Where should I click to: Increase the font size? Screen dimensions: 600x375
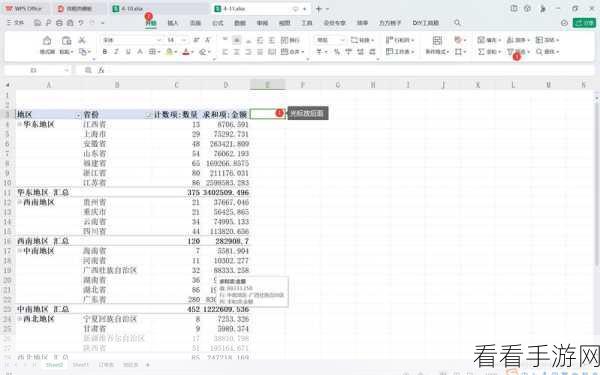(x=196, y=40)
